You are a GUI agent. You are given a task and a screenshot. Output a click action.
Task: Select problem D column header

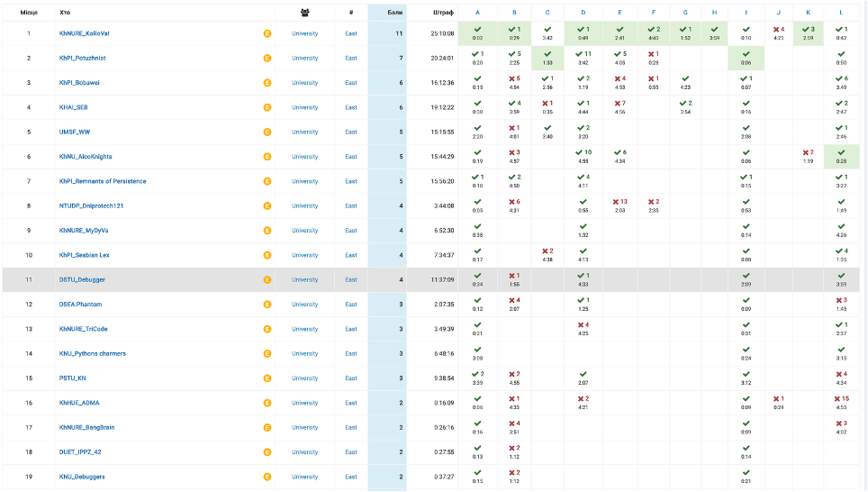click(x=583, y=13)
